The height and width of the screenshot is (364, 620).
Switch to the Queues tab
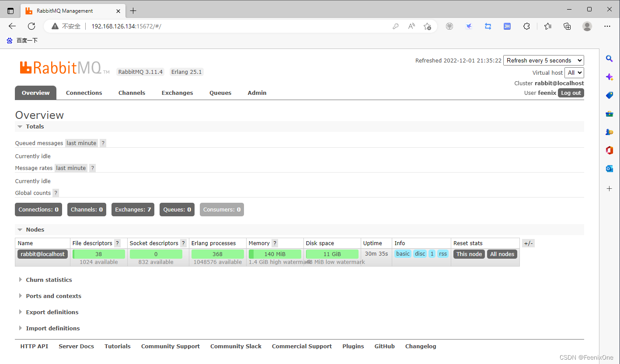[x=220, y=93]
